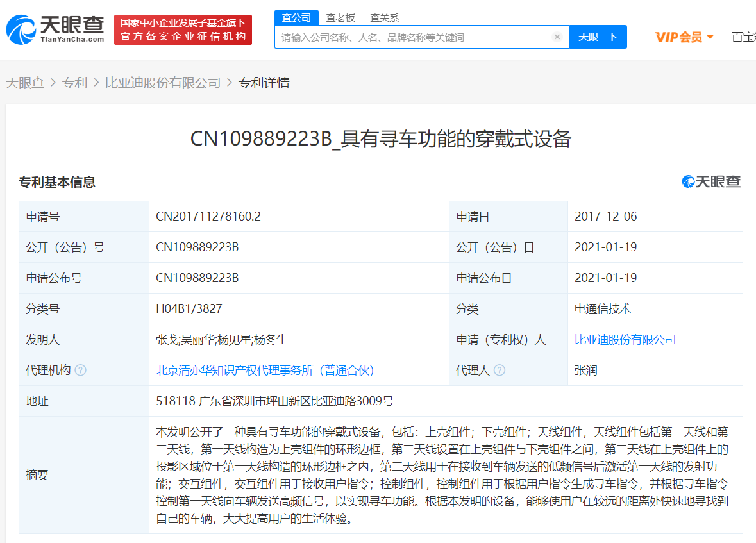
Task: Show help for 代理机构 question mark icon
Action: pos(81,371)
